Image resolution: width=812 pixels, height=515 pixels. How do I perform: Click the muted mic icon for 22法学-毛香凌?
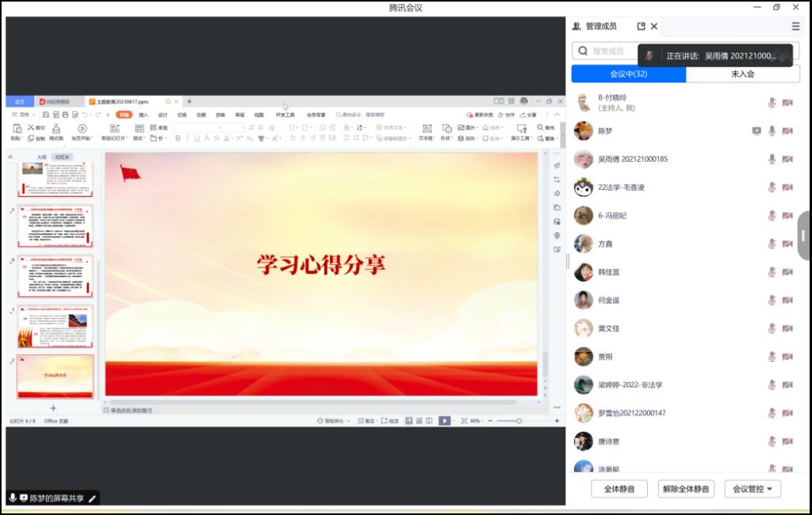772,187
